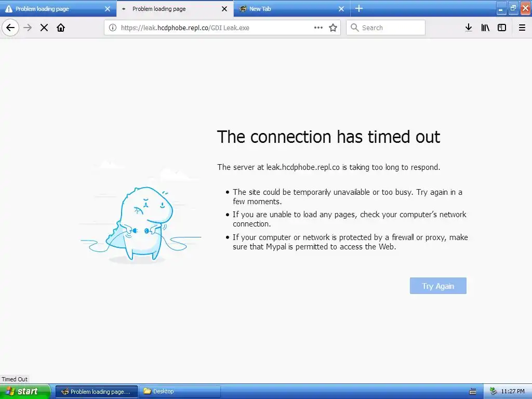Click the 'Timed Out' status text
The image size is (532, 399).
[14, 379]
